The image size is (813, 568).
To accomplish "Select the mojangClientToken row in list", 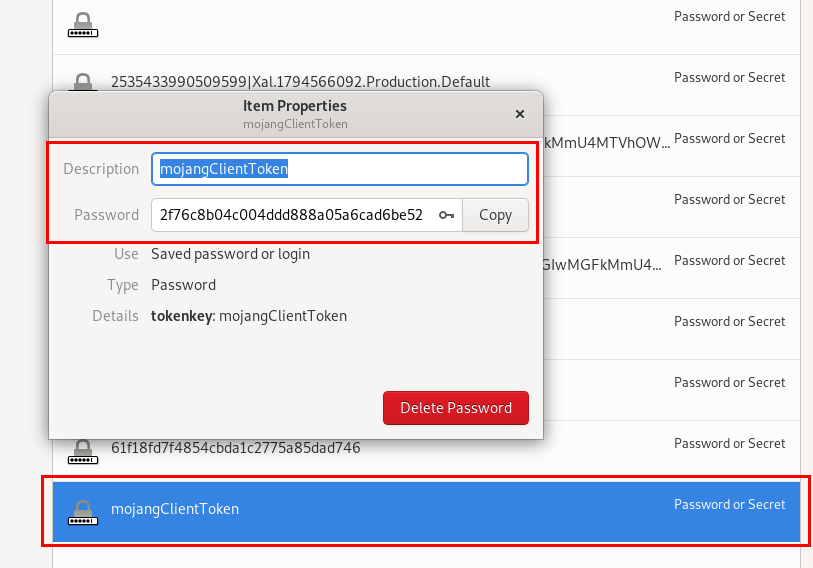I will click(426, 511).
